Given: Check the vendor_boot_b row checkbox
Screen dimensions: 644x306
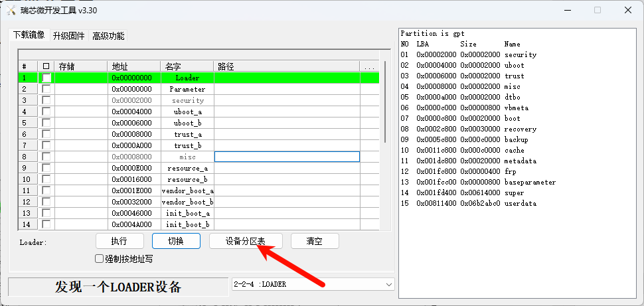Looking at the screenshot, I should pyautogui.click(x=46, y=202).
